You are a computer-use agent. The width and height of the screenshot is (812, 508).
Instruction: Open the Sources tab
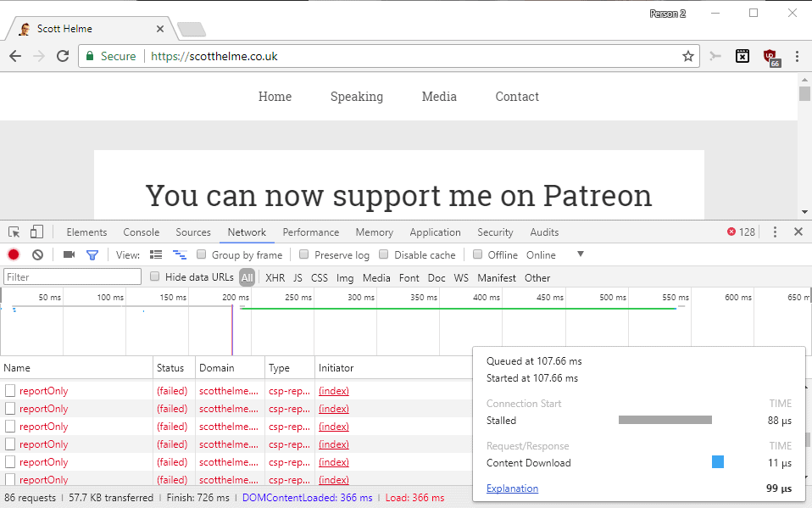[193, 232]
